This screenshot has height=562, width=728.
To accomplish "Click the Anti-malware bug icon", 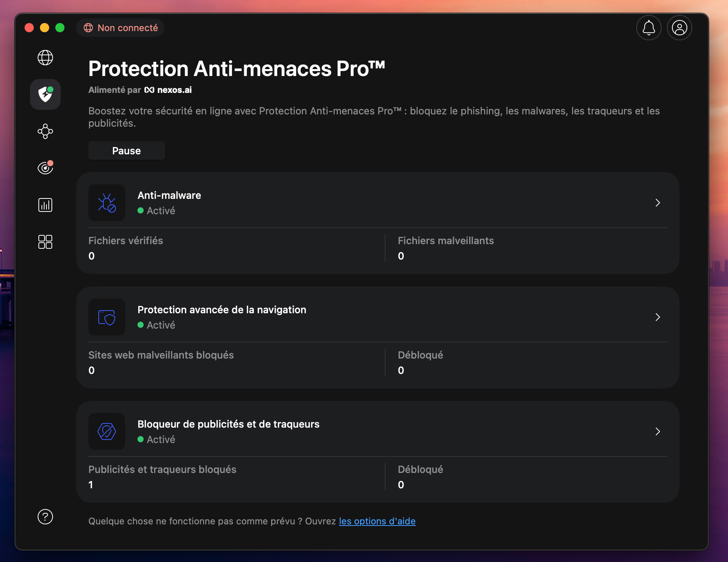I will click(x=106, y=203).
